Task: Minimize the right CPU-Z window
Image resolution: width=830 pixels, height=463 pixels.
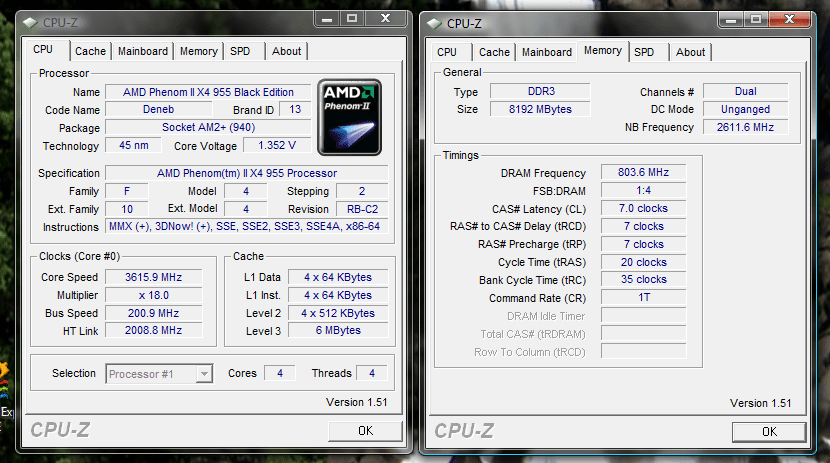Action: pyautogui.click(x=731, y=20)
